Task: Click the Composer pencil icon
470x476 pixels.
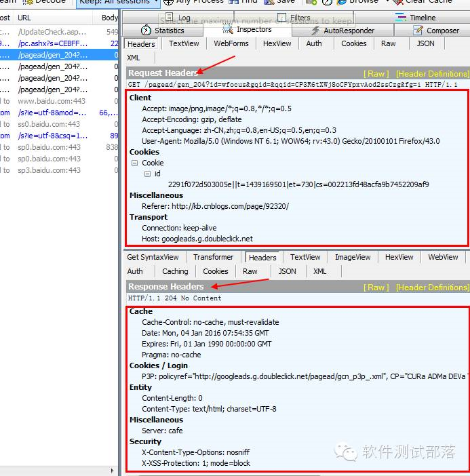Action: [418, 30]
